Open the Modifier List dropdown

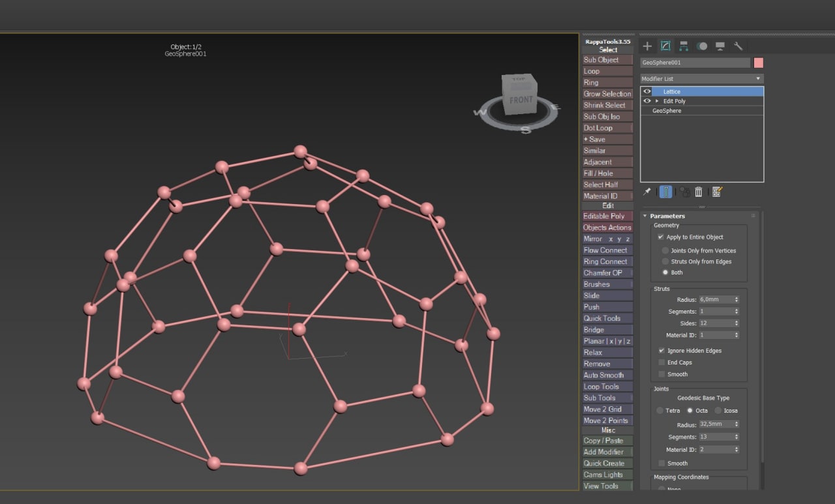[x=702, y=78]
